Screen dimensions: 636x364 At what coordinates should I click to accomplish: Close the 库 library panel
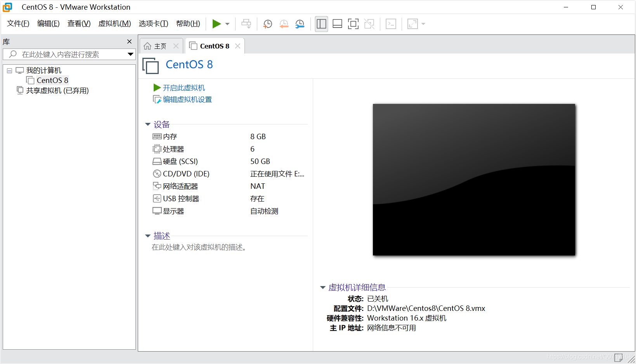point(129,41)
